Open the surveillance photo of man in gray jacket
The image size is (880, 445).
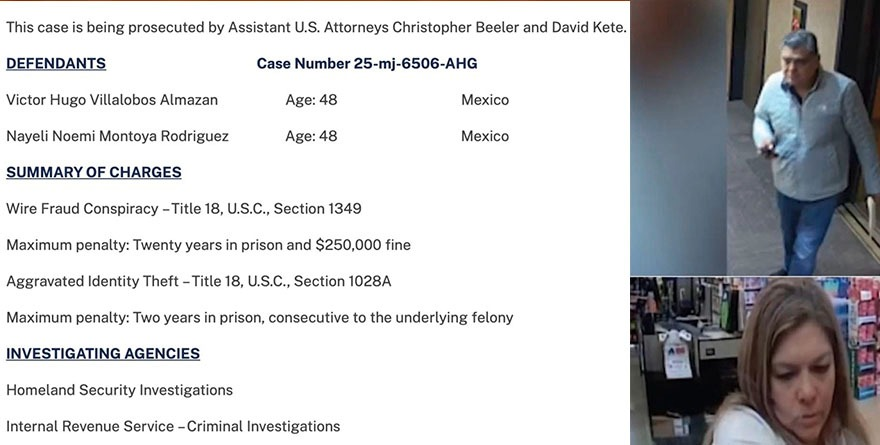click(x=755, y=137)
